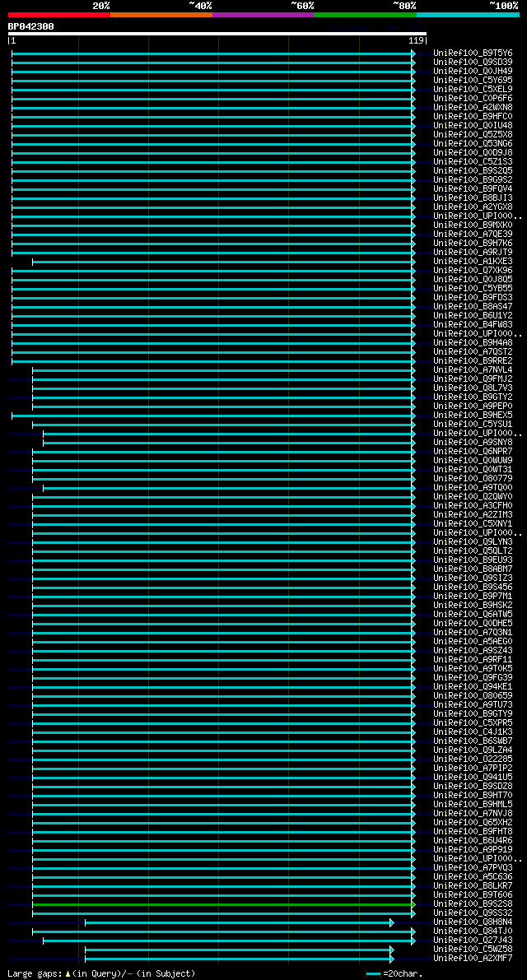Open hit UniRef100_Q7XK96
Viewport: 527px width, 980px height.
point(473,271)
